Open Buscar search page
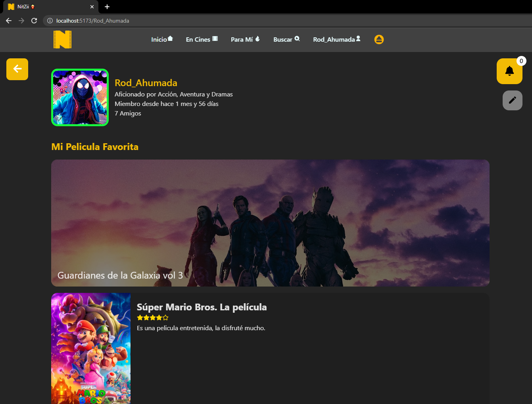The image size is (532, 404). point(286,39)
